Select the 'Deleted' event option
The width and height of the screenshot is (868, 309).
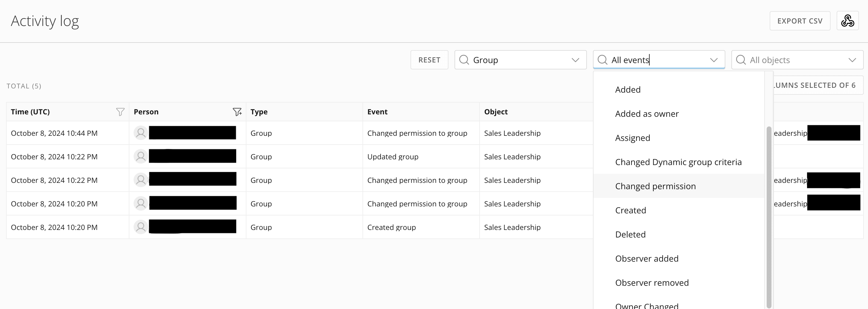tap(630, 234)
